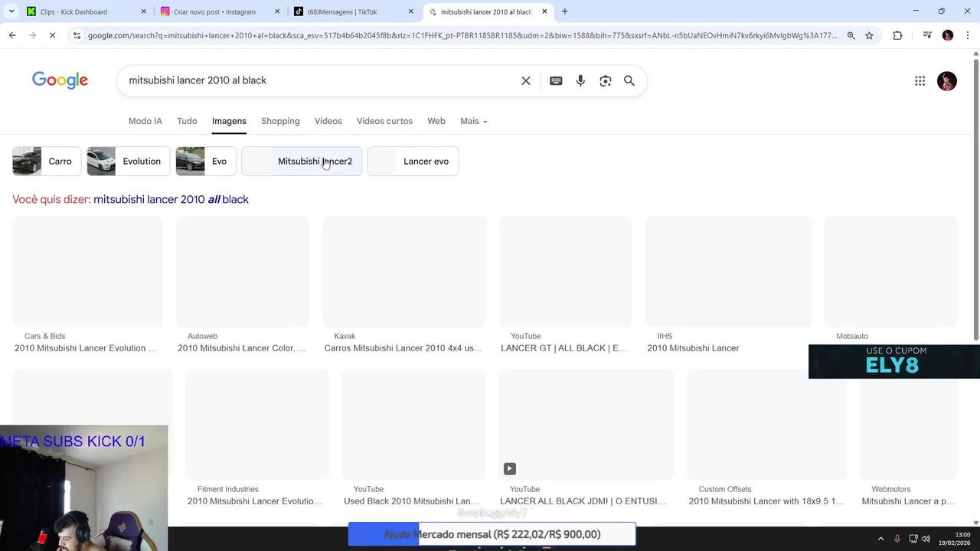Open taskbar microphone indicator
980x551 pixels.
[x=897, y=539]
